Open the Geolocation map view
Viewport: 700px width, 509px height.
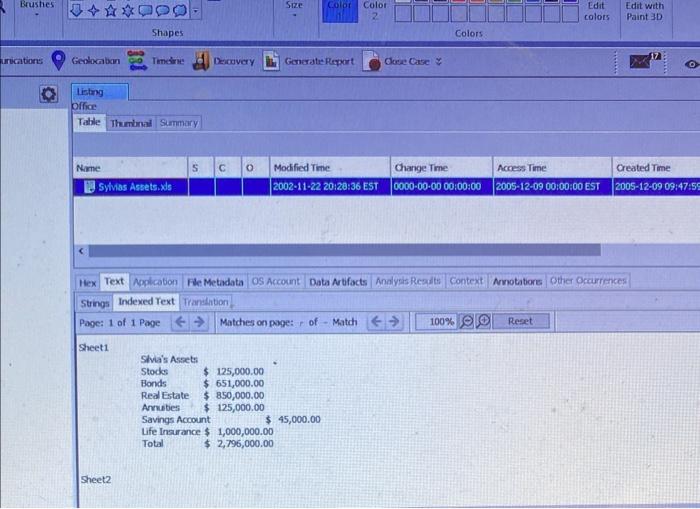pos(85,61)
